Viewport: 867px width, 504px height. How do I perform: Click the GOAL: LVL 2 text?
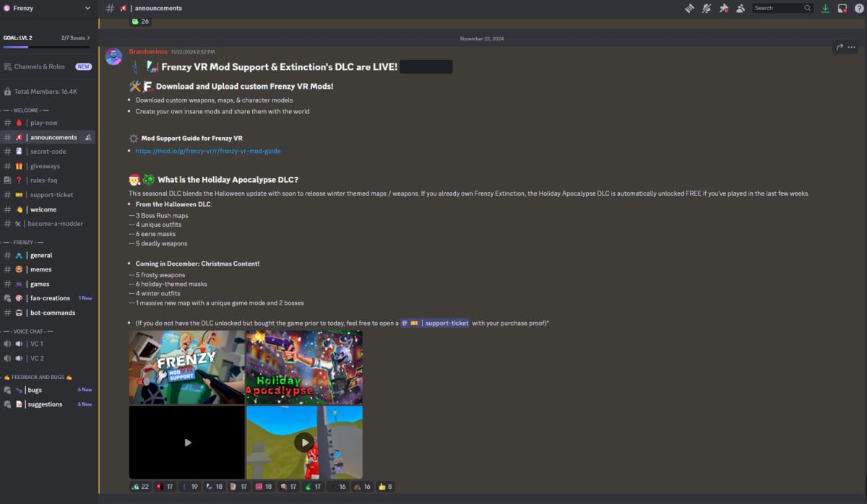pos(17,38)
